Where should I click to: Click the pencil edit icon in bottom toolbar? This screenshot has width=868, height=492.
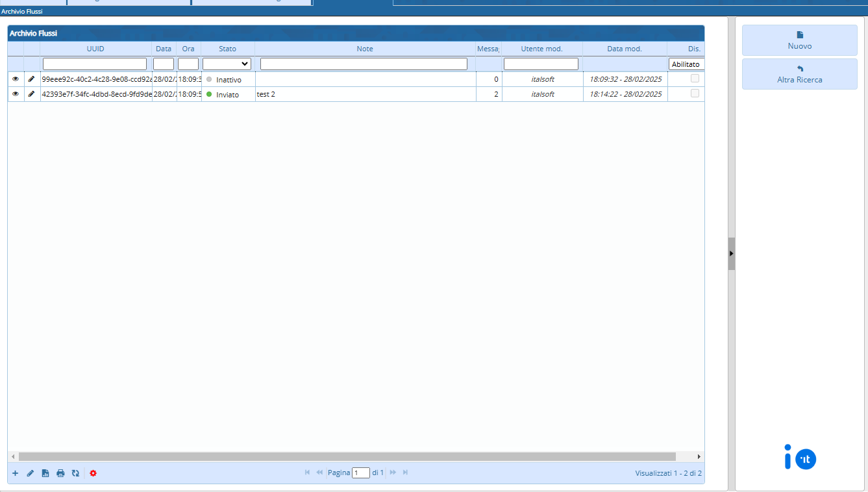tap(30, 473)
